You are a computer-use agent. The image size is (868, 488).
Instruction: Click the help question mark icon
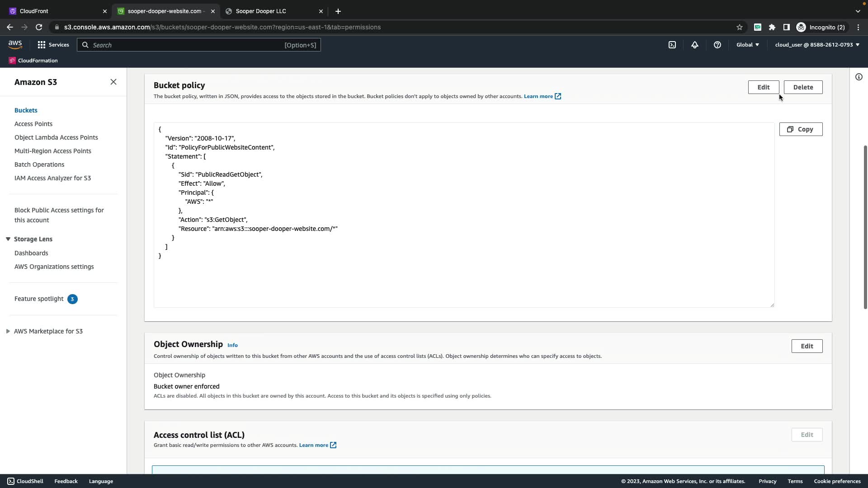[x=717, y=45]
